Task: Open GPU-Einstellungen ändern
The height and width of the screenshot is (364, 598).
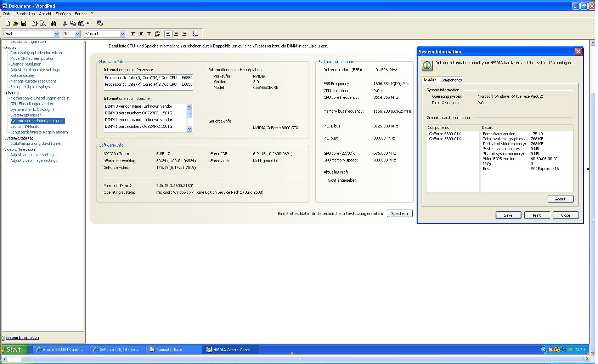Action: (x=32, y=104)
